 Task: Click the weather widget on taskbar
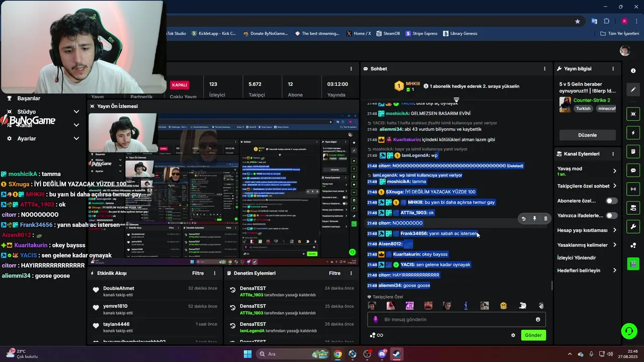23,353
